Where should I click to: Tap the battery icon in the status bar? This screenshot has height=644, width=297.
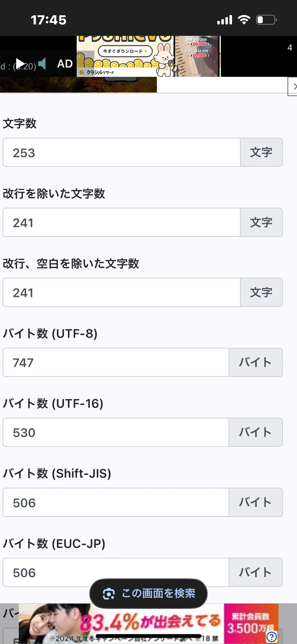click(266, 20)
